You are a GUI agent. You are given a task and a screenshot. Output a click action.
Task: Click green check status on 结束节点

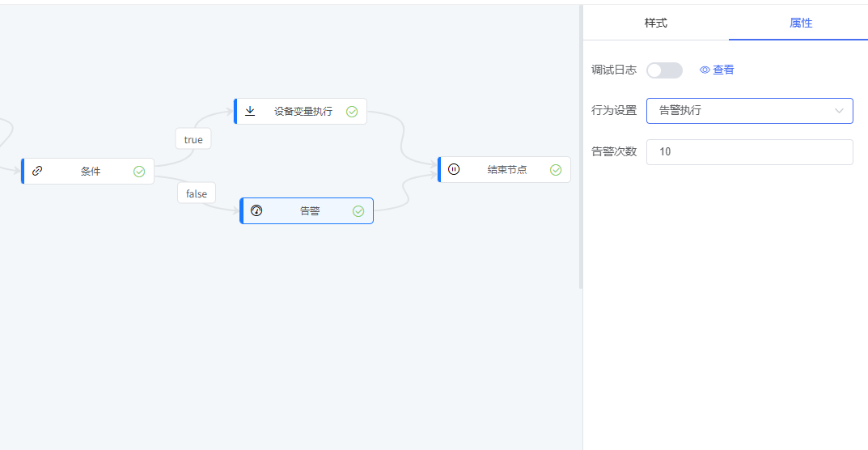pyautogui.click(x=556, y=170)
